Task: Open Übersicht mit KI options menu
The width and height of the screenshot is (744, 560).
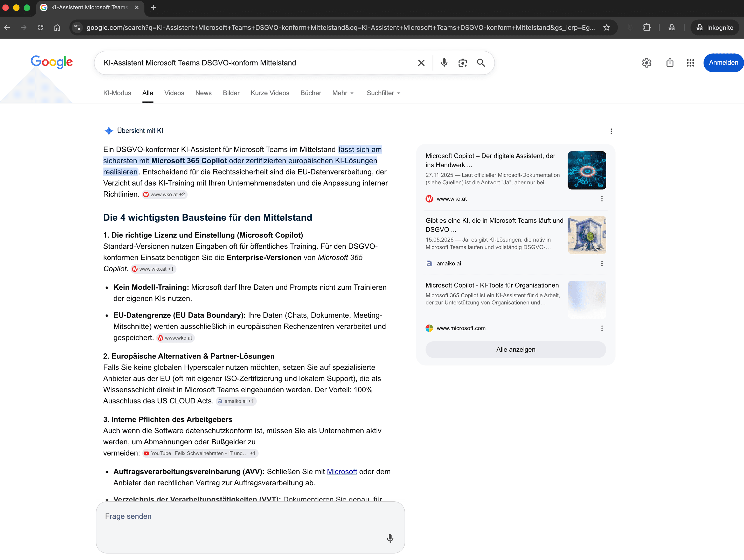Action: [611, 131]
